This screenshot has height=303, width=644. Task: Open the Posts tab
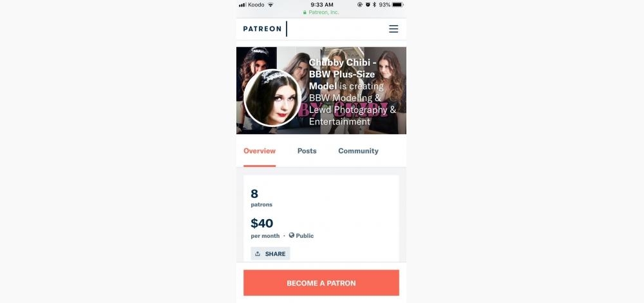(x=307, y=151)
